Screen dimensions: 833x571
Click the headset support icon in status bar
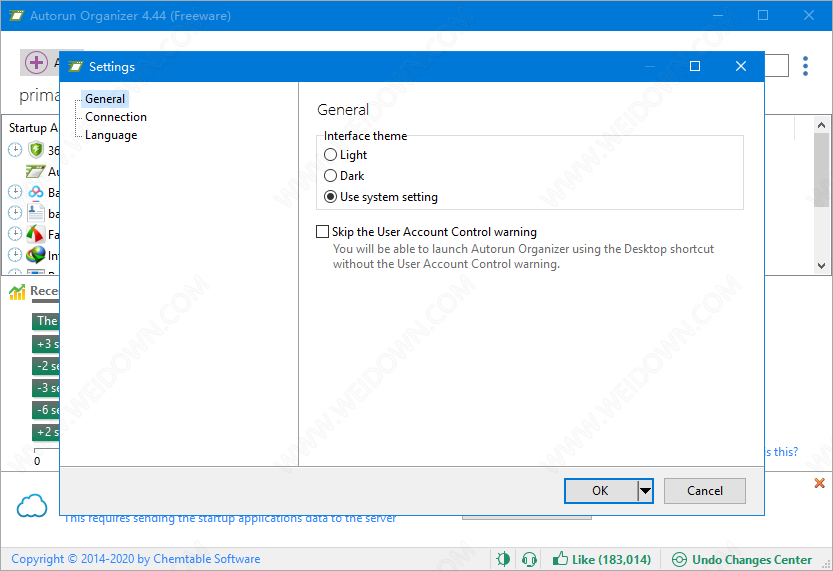(x=529, y=559)
